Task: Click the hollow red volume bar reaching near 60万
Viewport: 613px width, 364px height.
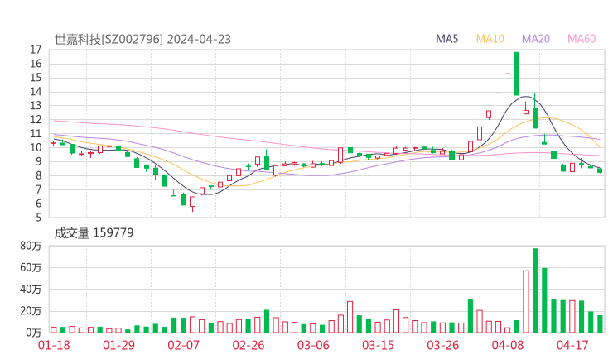Action: pyautogui.click(x=526, y=302)
